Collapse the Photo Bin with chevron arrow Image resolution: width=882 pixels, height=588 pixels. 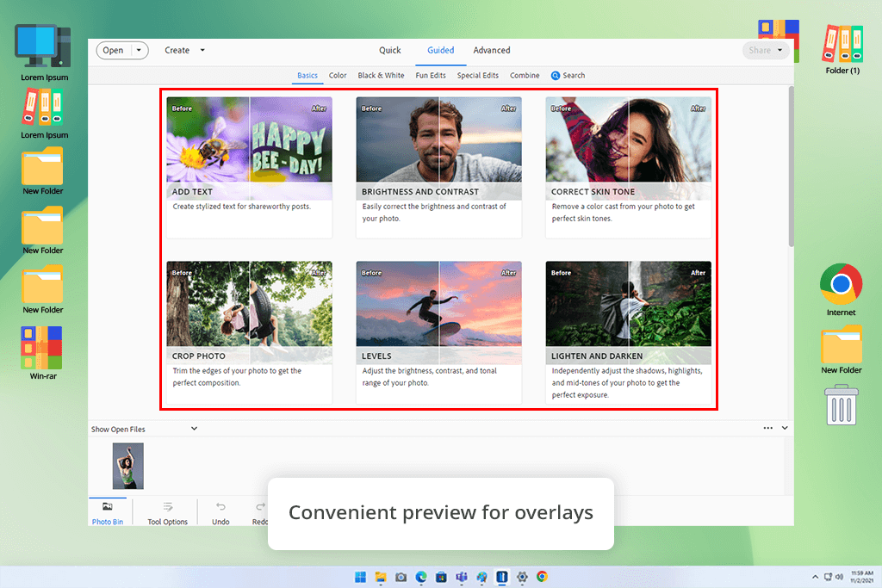[x=785, y=429]
